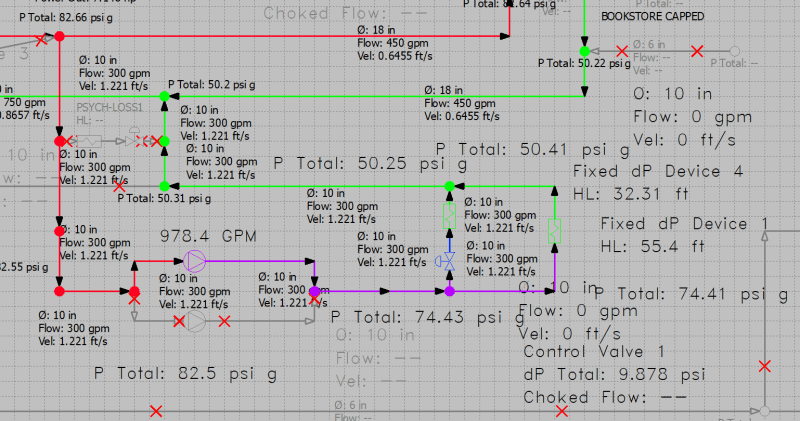Select the PSYCH-LOSS1 label
Image resolution: width=800 pixels, height=421 pixels.
click(110, 108)
